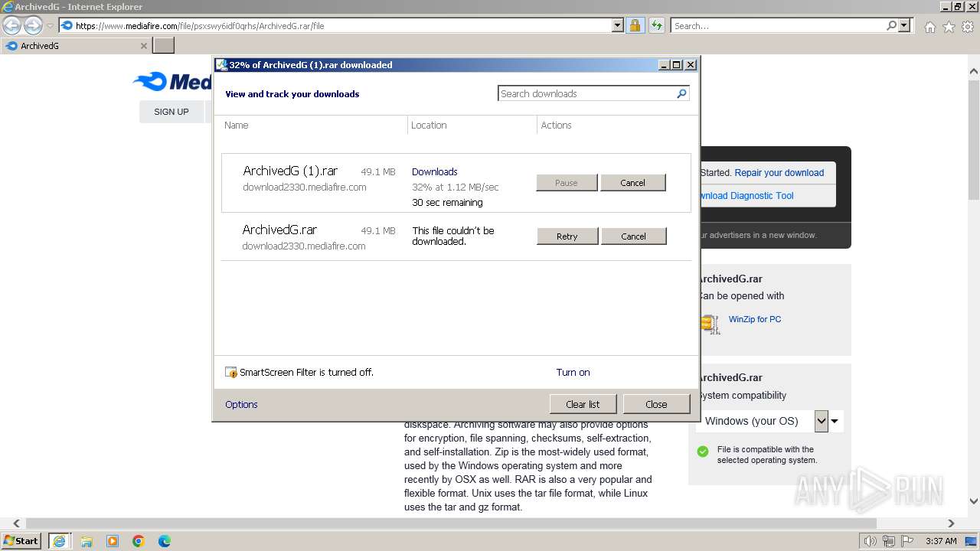The height and width of the screenshot is (551, 980).
Task: Click "32% at 1.12 MB/sec" progress text
Action: (x=455, y=187)
